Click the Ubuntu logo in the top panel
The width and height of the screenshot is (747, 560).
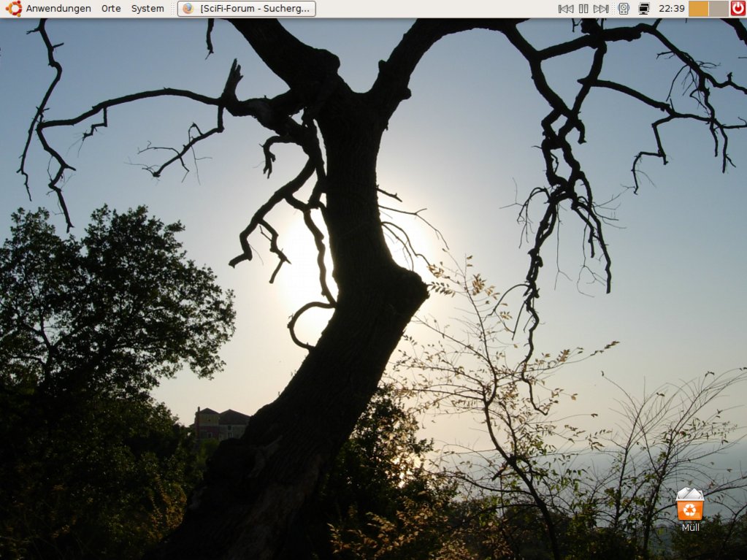pyautogui.click(x=13, y=9)
